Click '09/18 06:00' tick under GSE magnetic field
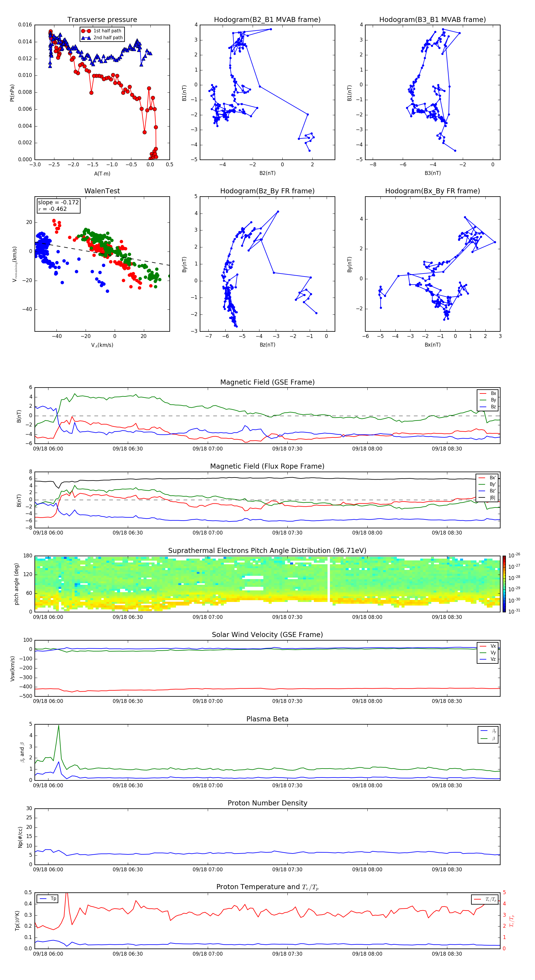This screenshot has height=980, width=535. pyautogui.click(x=48, y=449)
